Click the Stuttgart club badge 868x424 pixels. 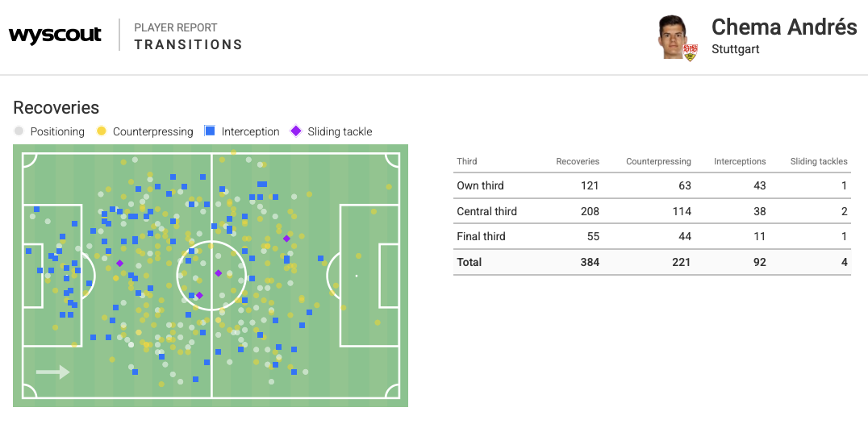pyautogui.click(x=690, y=52)
